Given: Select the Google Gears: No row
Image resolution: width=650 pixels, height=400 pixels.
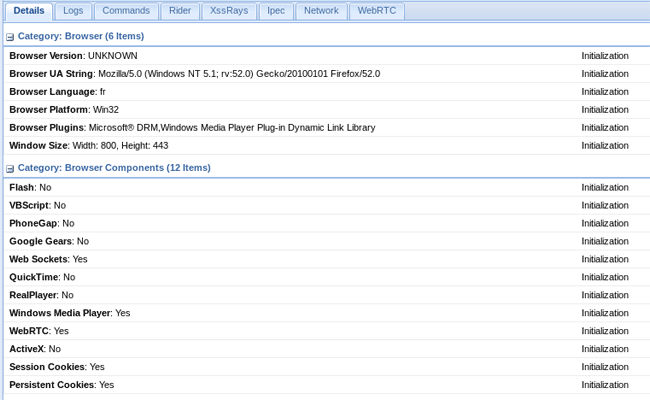Looking at the screenshot, I should tap(327, 241).
